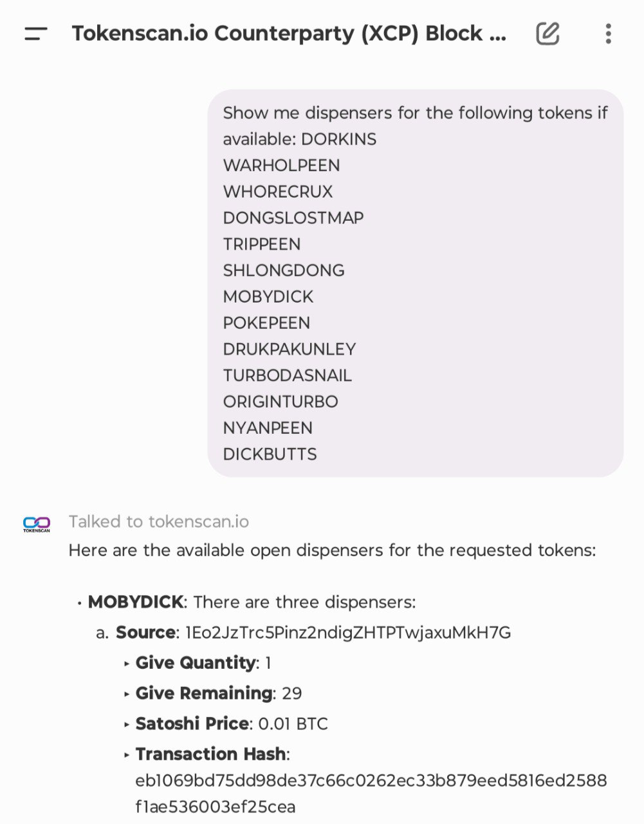Click the user message bubble listing tokens

coord(416,283)
